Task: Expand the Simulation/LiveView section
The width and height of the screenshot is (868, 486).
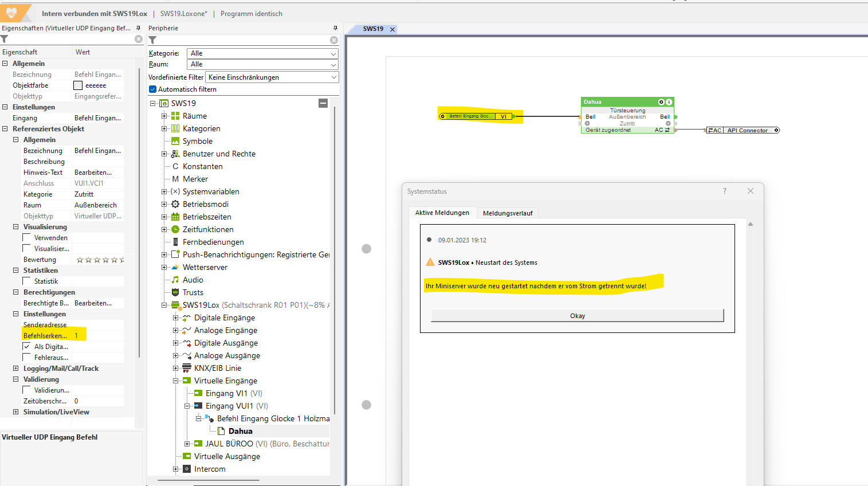Action: (16, 412)
